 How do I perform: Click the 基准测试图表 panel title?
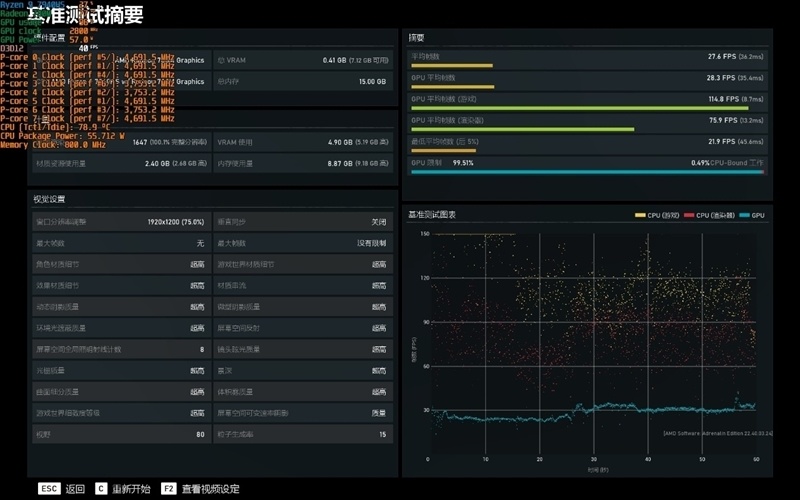pyautogui.click(x=432, y=215)
